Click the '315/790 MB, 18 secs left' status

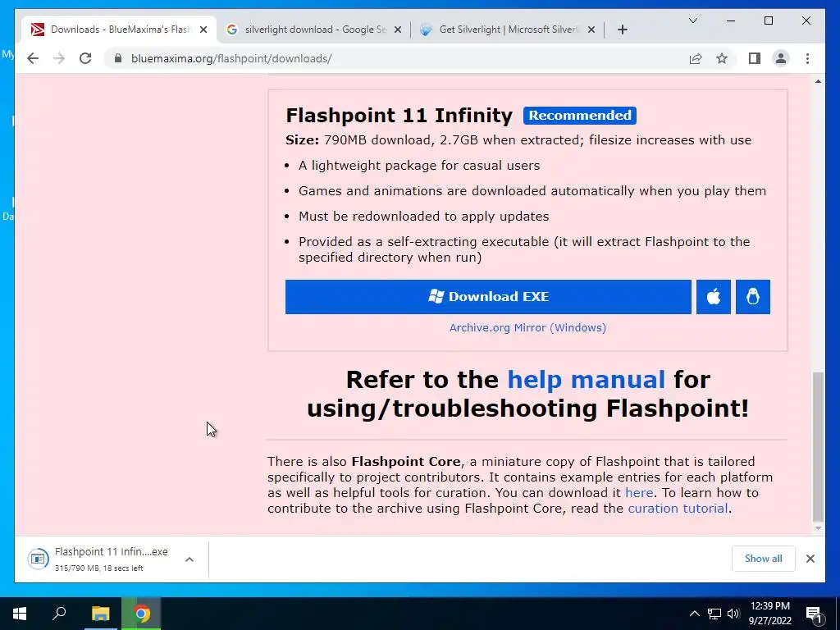click(x=98, y=568)
